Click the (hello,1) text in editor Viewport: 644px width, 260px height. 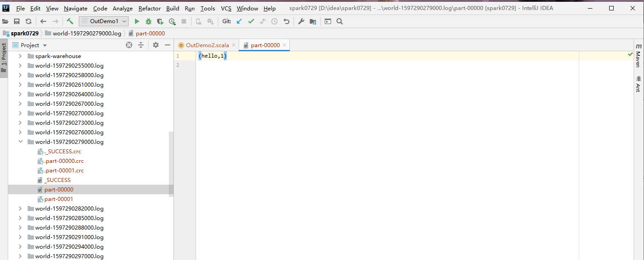[x=212, y=56]
